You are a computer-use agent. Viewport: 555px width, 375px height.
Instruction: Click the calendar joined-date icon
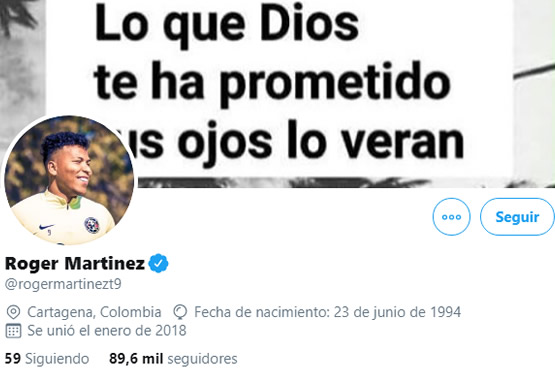[x=13, y=331]
